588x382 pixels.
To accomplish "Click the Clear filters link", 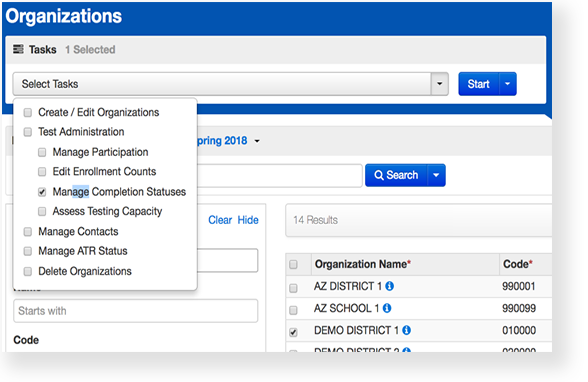I will pos(220,220).
